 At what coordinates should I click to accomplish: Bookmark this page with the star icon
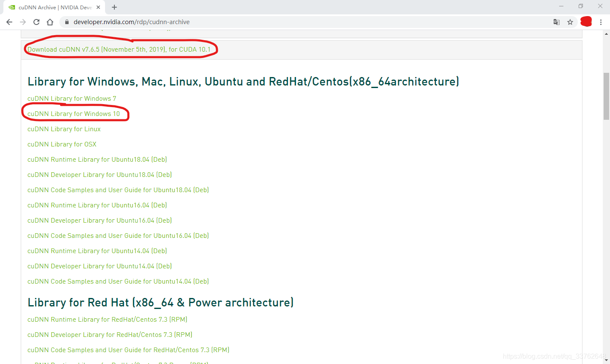tap(570, 22)
